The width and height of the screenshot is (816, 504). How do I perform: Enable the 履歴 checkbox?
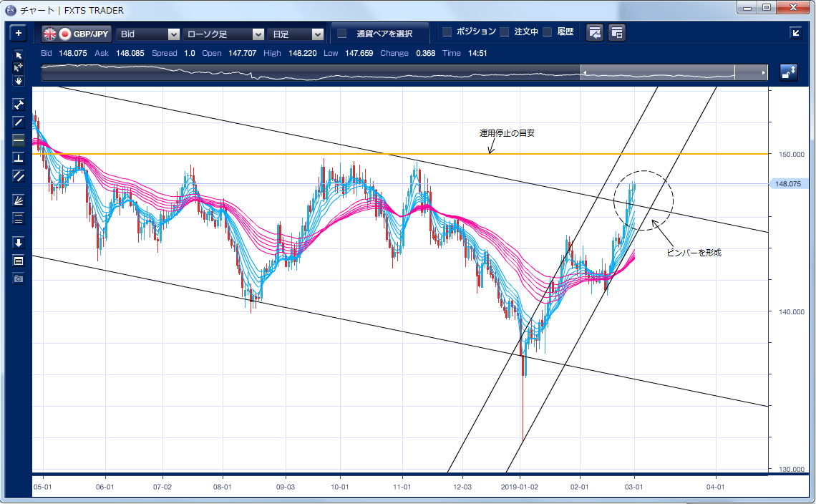[x=547, y=31]
